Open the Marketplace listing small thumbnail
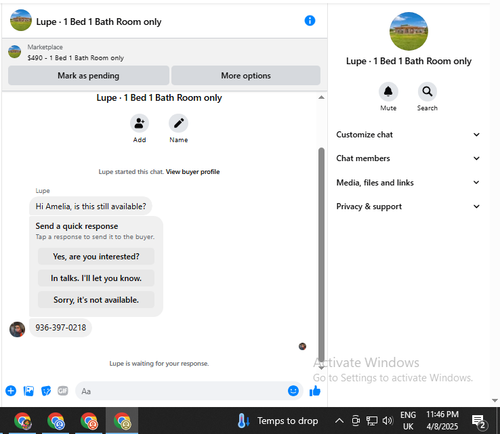 coord(14,52)
